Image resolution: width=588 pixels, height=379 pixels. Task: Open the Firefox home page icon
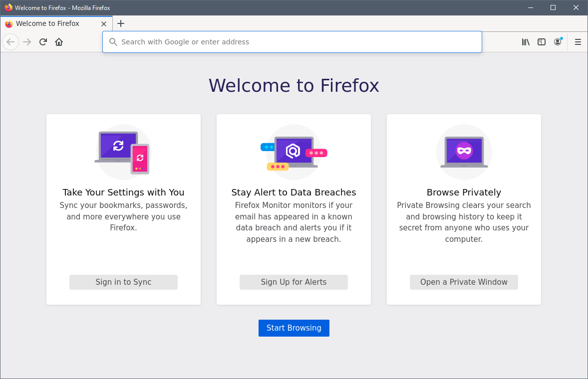pos(59,42)
